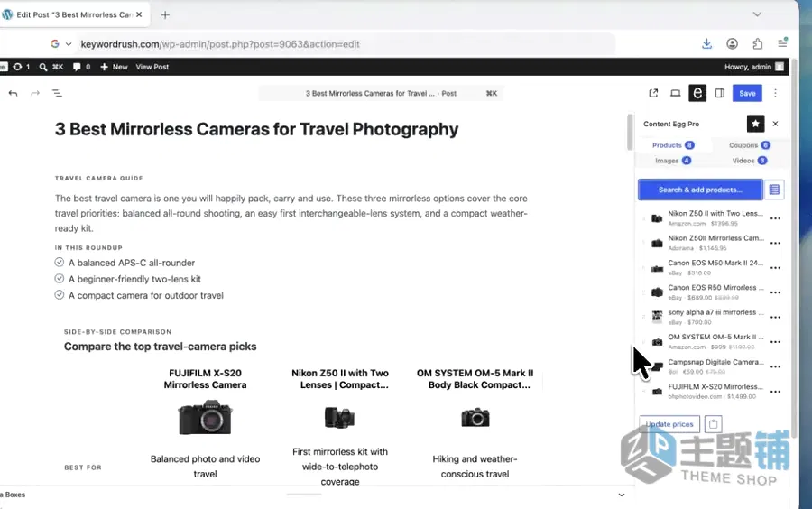Open the post in new tab icon

(653, 93)
